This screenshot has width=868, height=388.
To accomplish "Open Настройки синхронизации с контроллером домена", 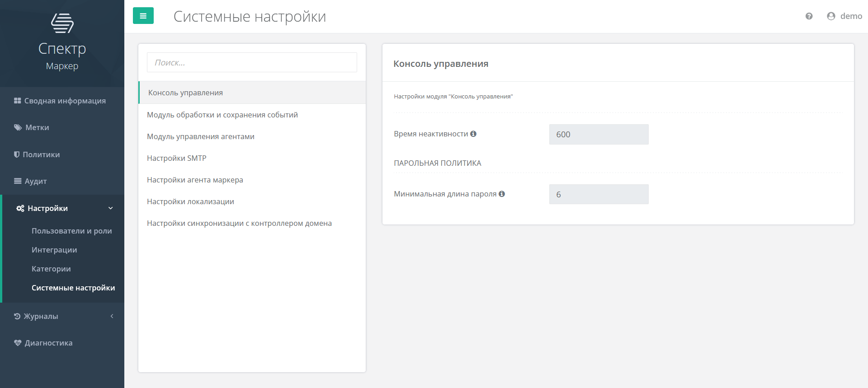I will [239, 223].
